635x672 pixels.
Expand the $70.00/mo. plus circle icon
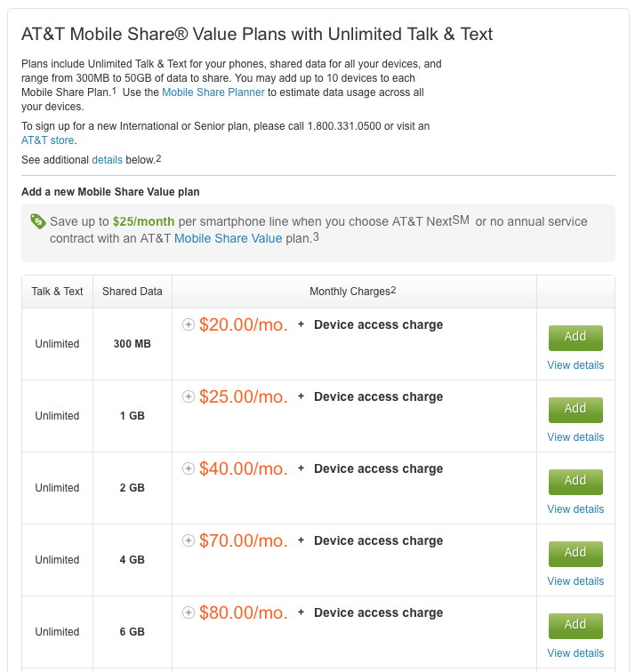(189, 540)
